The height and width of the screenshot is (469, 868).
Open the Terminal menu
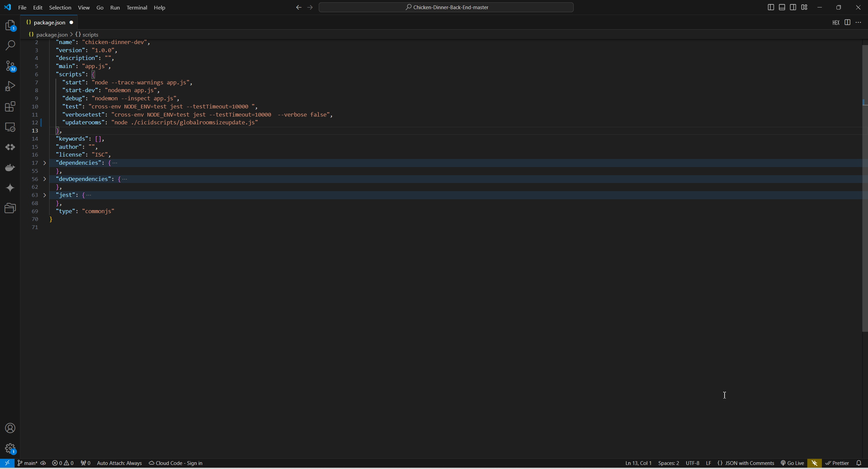pyautogui.click(x=137, y=7)
